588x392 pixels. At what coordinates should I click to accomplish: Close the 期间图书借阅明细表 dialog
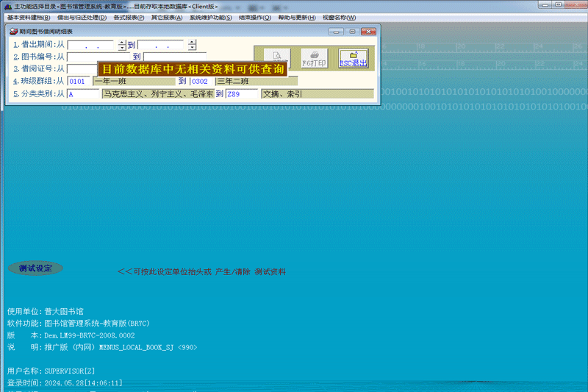click(x=368, y=32)
